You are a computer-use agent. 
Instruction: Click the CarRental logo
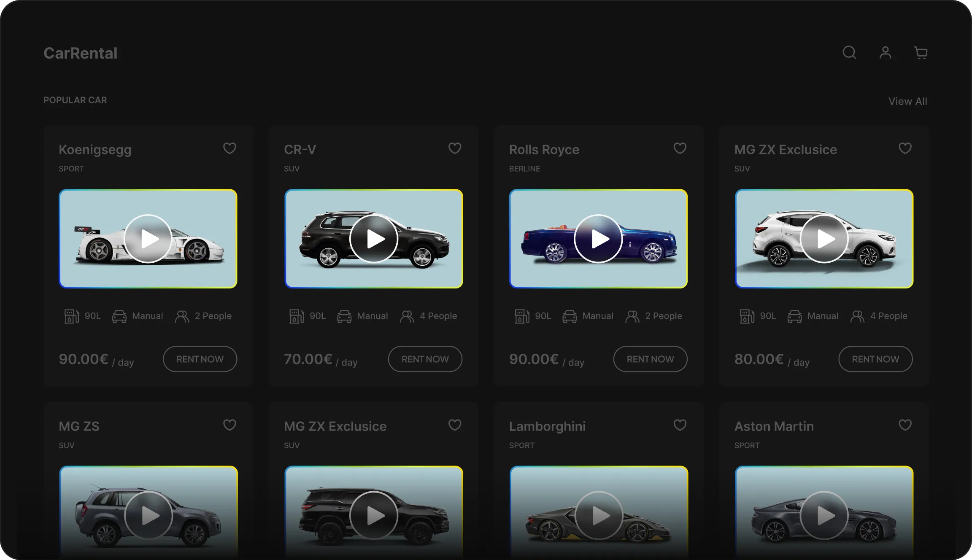(80, 53)
